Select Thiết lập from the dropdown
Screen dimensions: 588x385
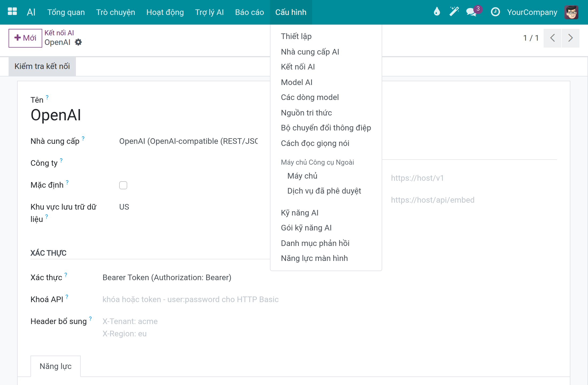pos(326,36)
